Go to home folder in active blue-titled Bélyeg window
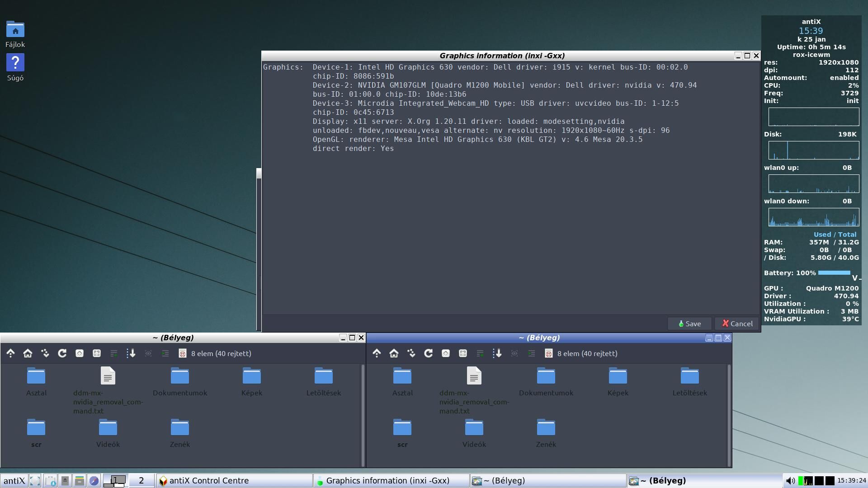The image size is (868, 488). 394,353
